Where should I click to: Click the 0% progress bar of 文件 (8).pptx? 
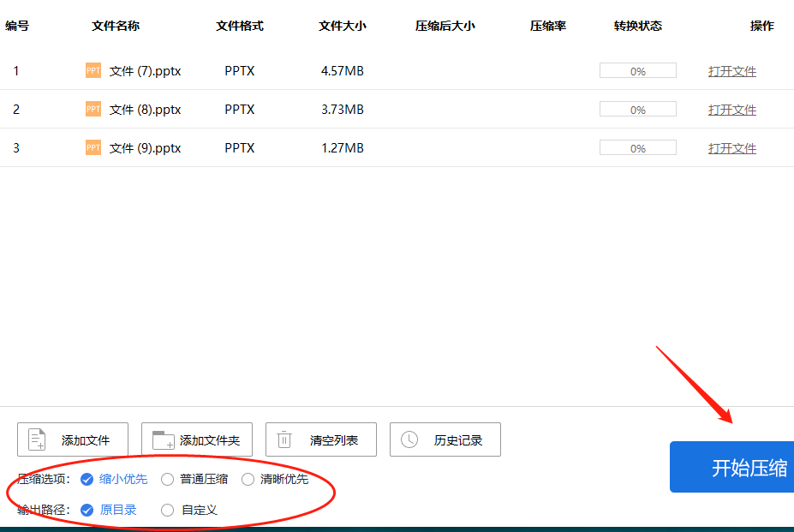pyautogui.click(x=638, y=109)
